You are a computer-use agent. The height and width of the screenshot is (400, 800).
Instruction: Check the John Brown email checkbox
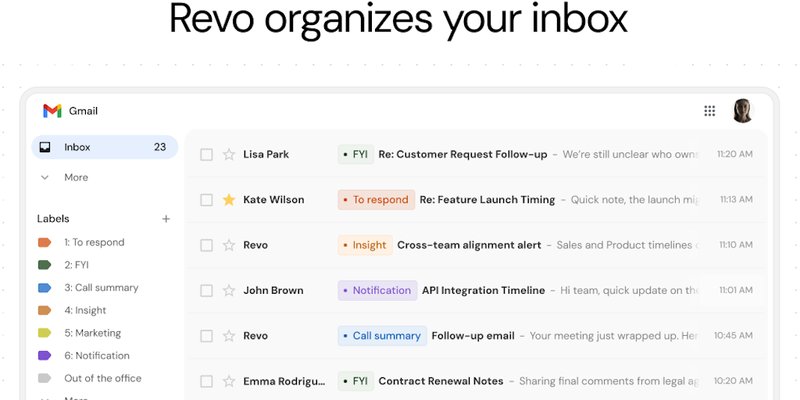207,291
